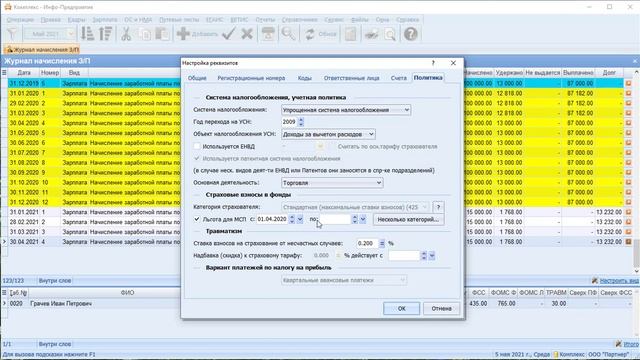The image size is (640, 360).
Task: Switch to the Коды tab
Action: point(304,78)
